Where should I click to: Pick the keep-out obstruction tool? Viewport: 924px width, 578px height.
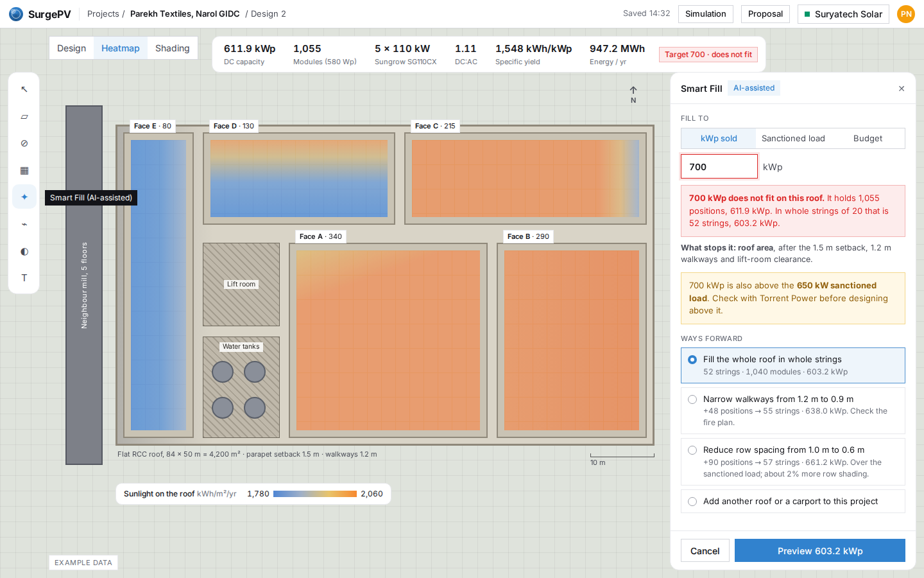coord(24,143)
